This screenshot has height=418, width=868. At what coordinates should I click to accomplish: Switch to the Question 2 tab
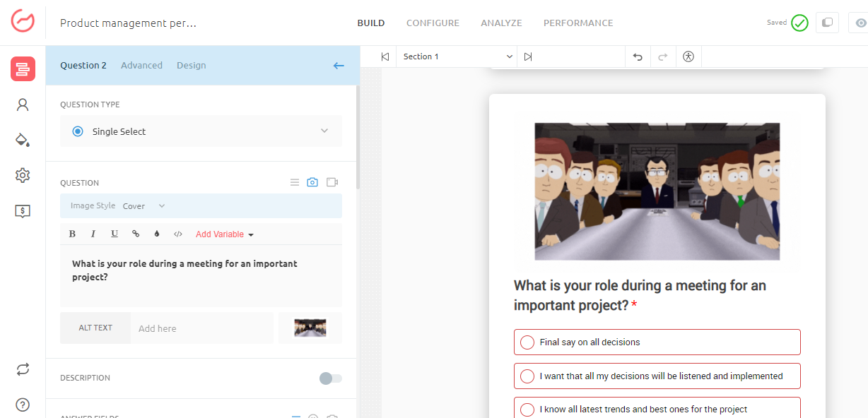[83, 66]
